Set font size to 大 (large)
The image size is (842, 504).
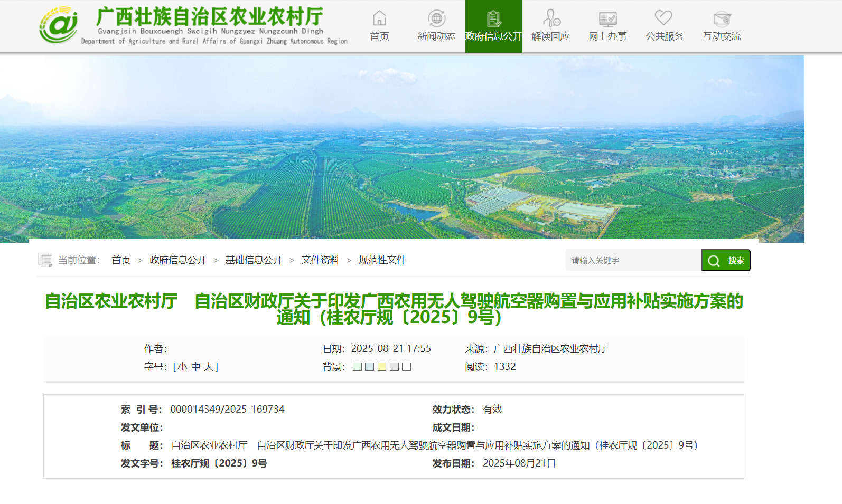(208, 367)
